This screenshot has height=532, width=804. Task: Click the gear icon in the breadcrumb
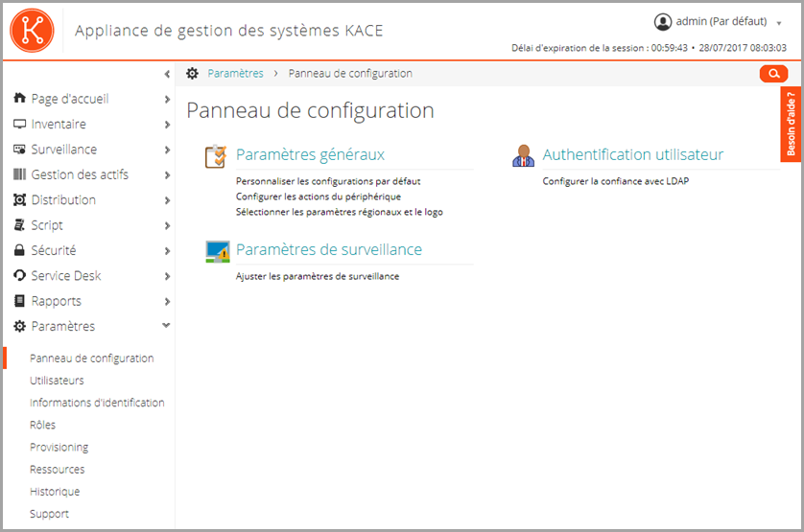[192, 73]
